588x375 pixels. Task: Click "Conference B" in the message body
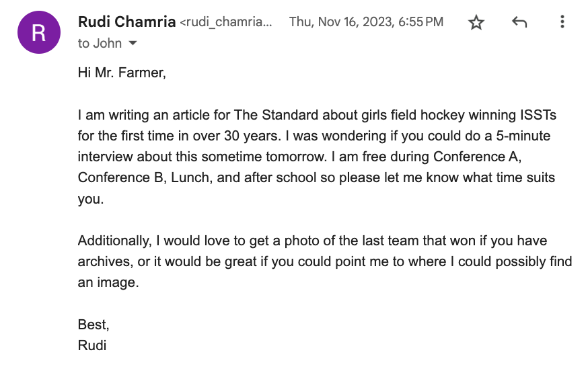118,179
